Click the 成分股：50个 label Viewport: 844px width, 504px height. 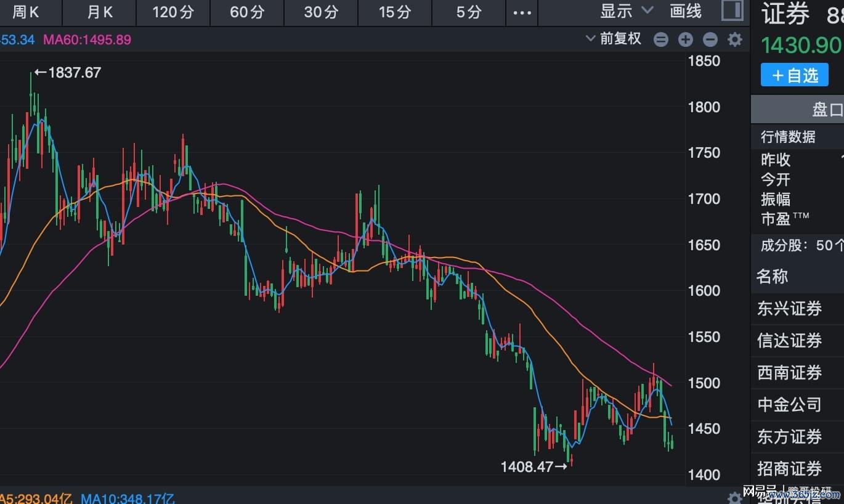802,245
